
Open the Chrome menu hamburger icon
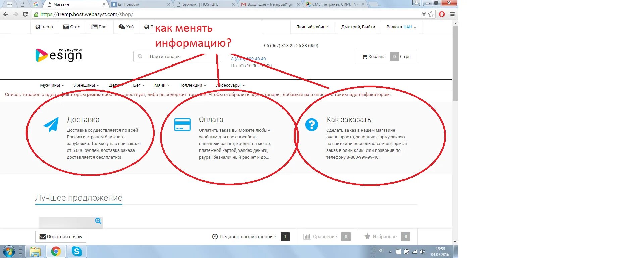452,14
